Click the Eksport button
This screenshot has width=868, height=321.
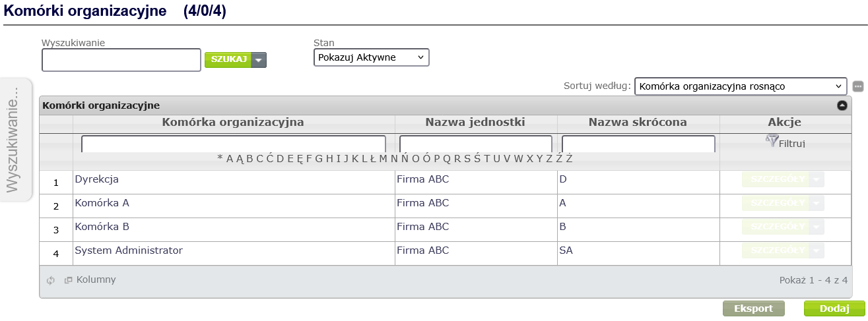click(754, 308)
